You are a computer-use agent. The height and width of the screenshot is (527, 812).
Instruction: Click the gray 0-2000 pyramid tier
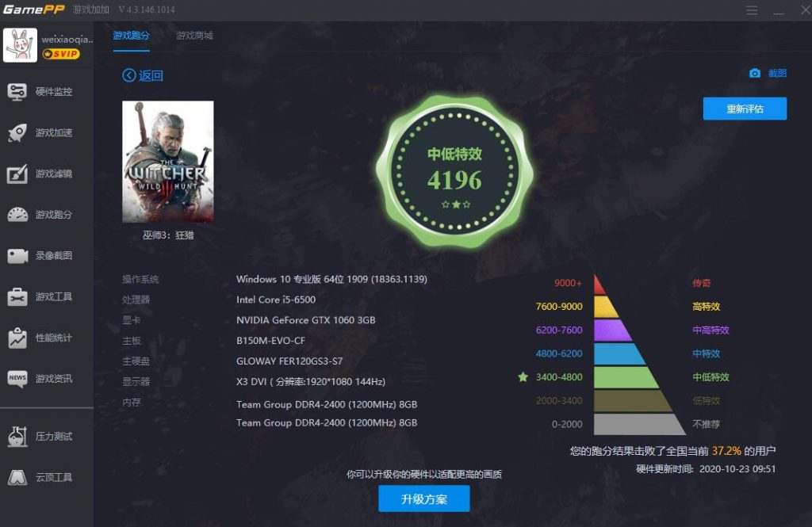(x=638, y=424)
